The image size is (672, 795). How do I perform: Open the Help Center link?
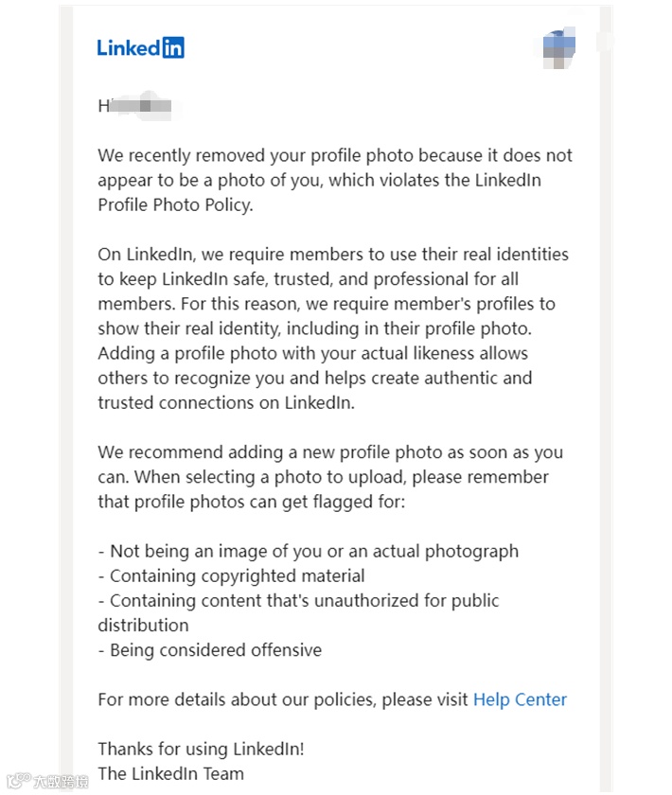(520, 700)
